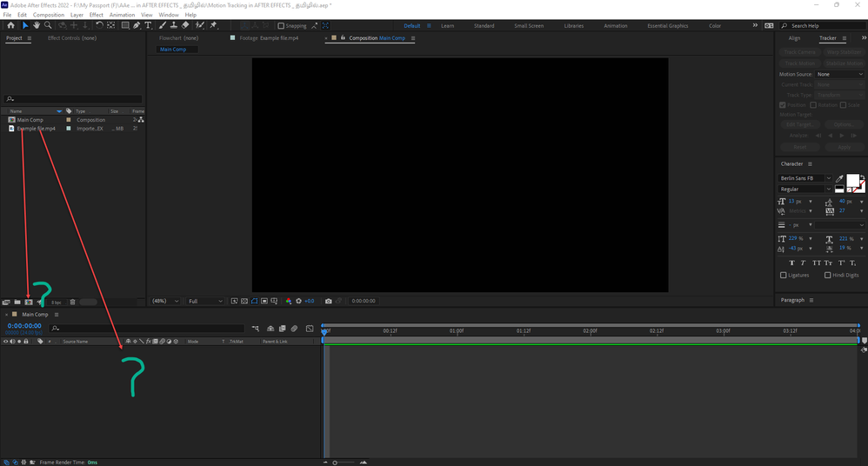Select the Selection arrow tool
This screenshot has height=466, width=868.
pos(25,25)
